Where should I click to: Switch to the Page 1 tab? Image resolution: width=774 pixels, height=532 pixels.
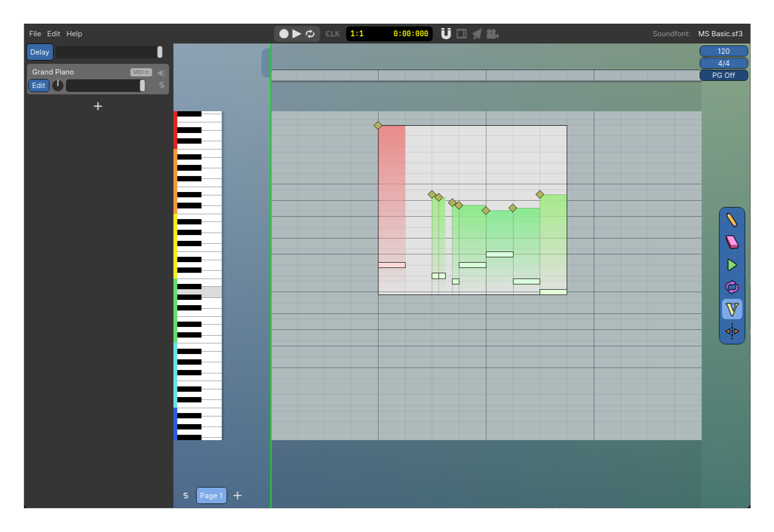[x=211, y=495]
